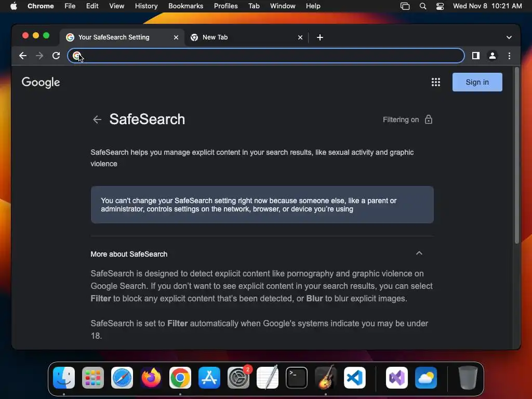Open Spotlight search in menu bar
Image resolution: width=532 pixels, height=399 pixels.
423,6
